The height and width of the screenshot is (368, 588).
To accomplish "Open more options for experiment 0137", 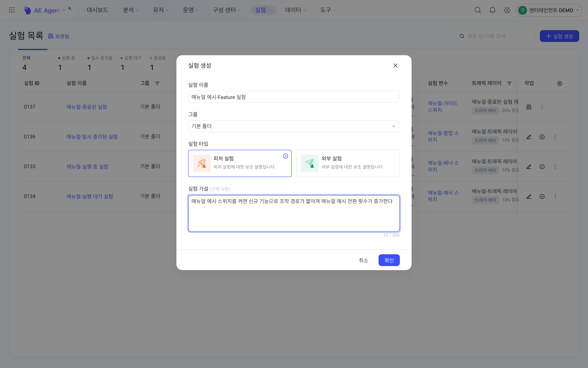I will coord(542,107).
